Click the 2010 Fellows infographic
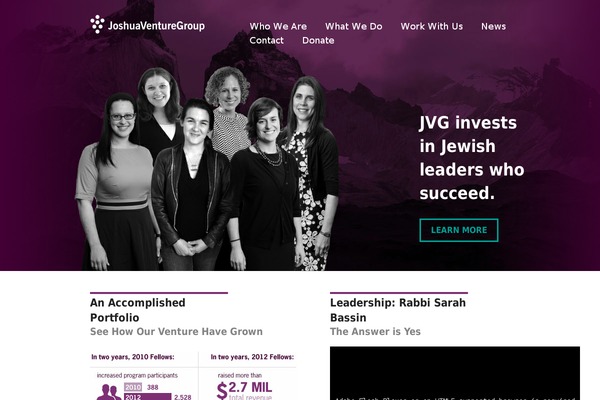 point(144,376)
